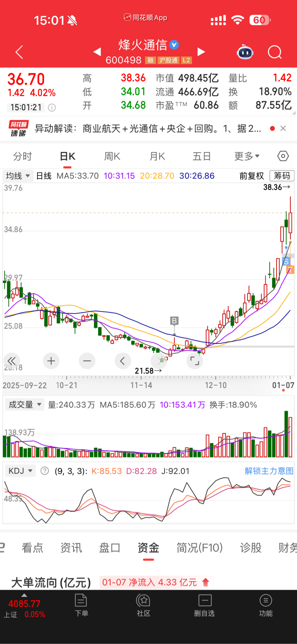Tap MA5:33.70 label
Image resolution: width=297 pixels, height=644 pixels.
[77, 176]
